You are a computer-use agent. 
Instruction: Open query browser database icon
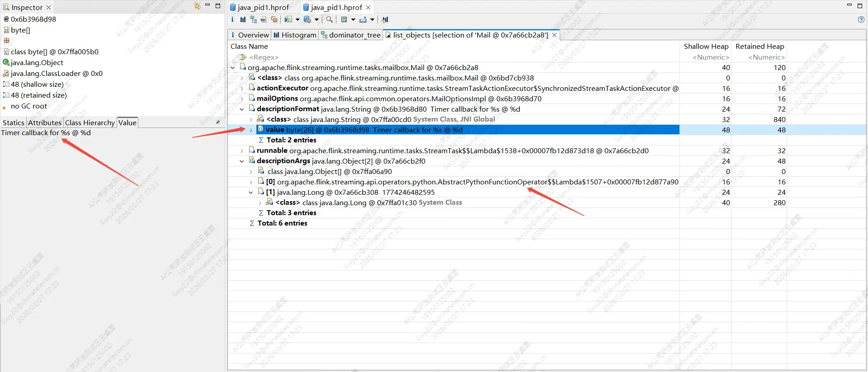[x=307, y=19]
